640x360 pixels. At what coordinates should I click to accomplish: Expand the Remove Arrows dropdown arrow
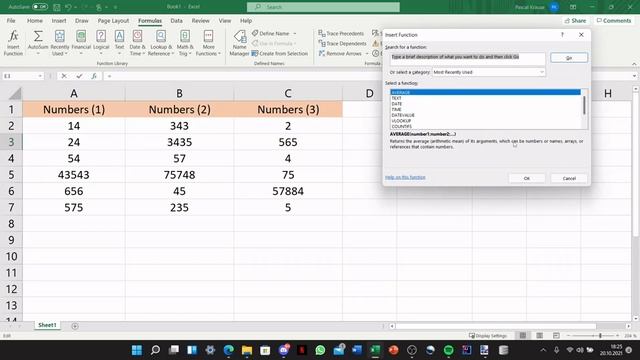367,53
